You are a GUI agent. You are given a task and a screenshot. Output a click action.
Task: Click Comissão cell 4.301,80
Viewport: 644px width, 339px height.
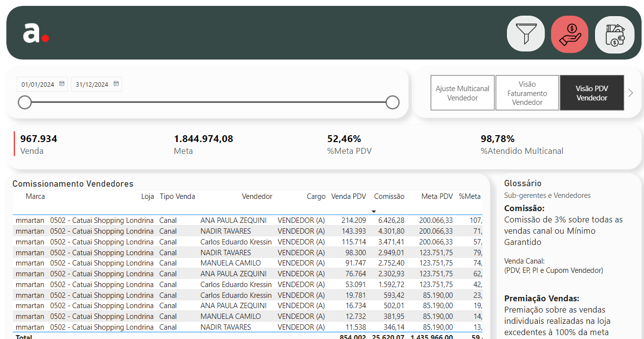pyautogui.click(x=391, y=231)
